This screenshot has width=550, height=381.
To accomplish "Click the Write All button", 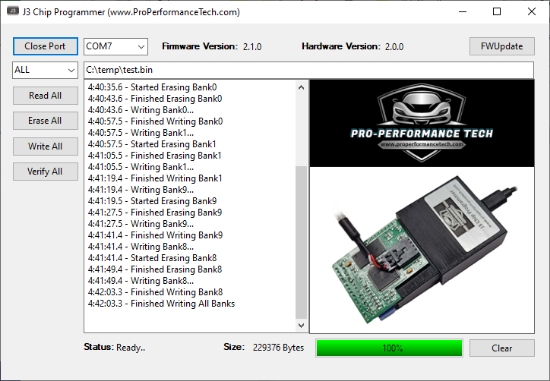I will (x=45, y=146).
